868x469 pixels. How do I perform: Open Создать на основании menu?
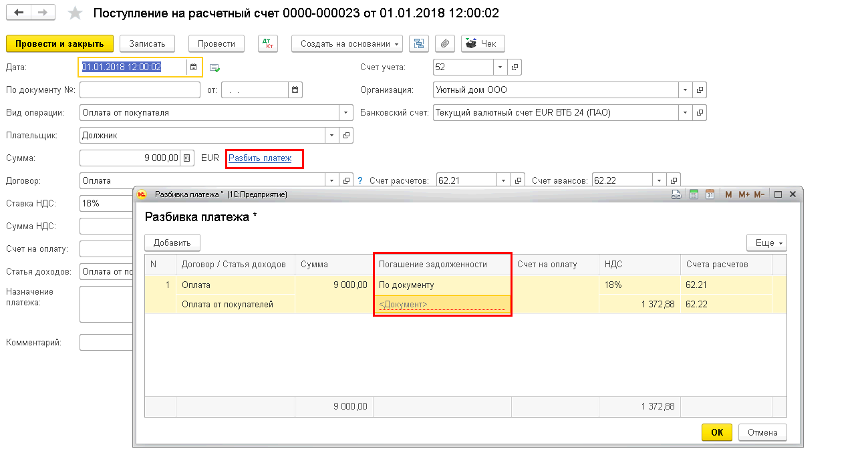click(x=347, y=43)
